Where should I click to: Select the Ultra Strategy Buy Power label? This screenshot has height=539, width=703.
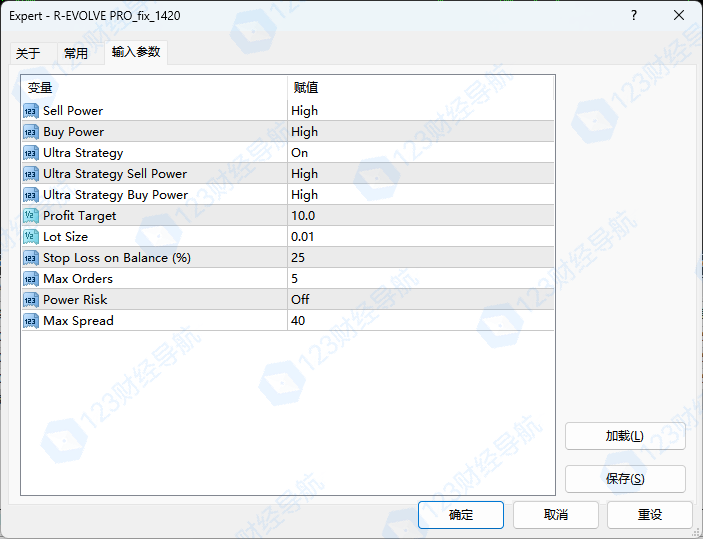pos(116,195)
